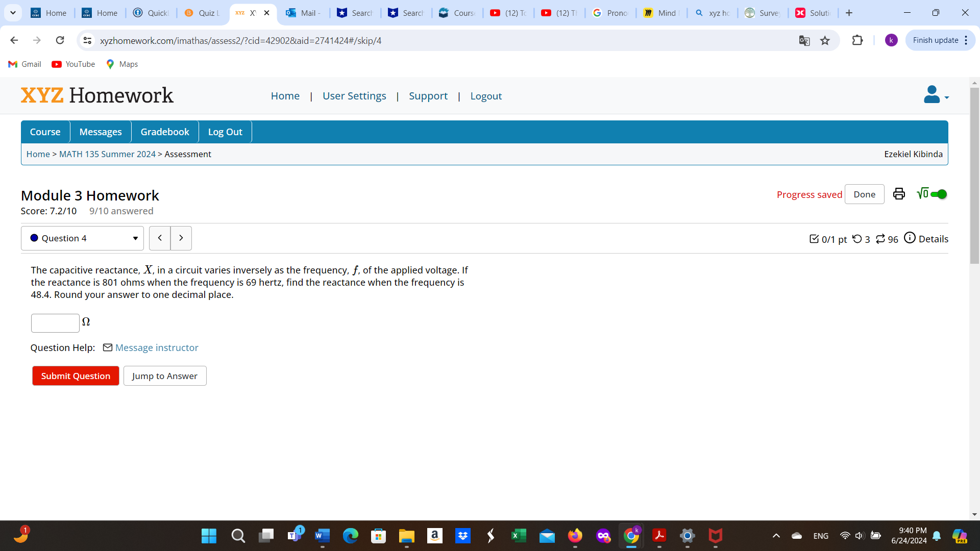Click the next question arrow icon
The height and width of the screenshot is (551, 980).
pyautogui.click(x=180, y=237)
